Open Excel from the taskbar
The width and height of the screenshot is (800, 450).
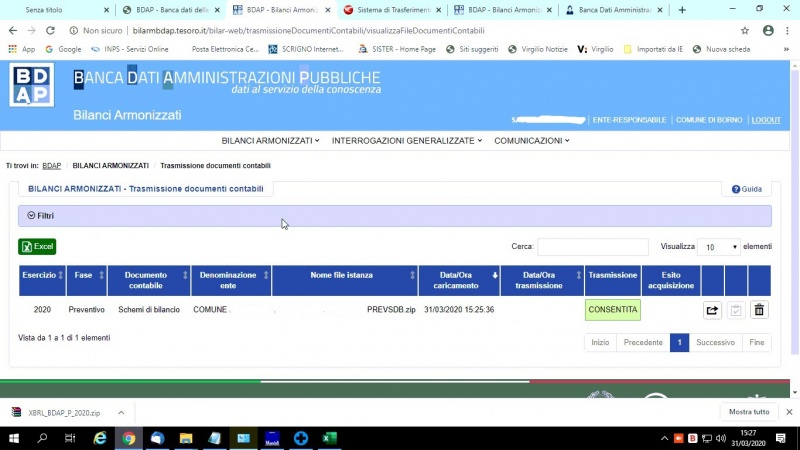coord(329,438)
